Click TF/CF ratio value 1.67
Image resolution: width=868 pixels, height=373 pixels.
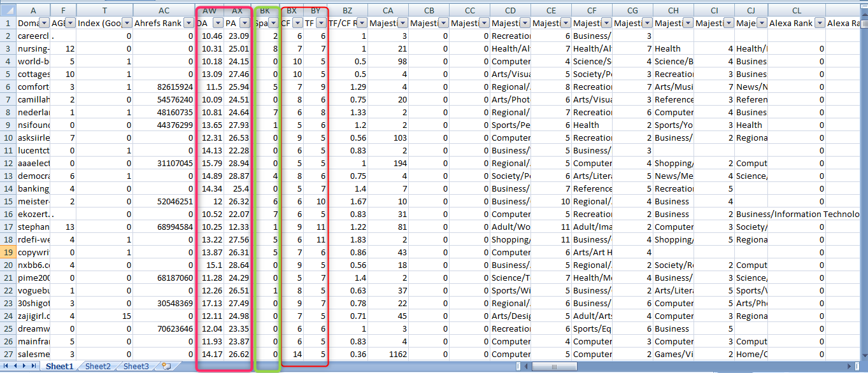click(x=347, y=201)
